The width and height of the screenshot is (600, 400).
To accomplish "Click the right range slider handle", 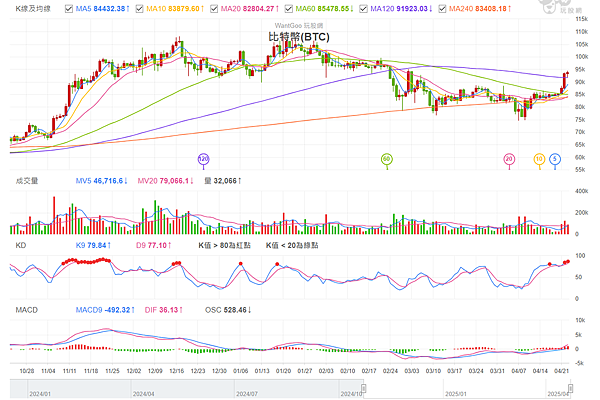I will [570, 389].
